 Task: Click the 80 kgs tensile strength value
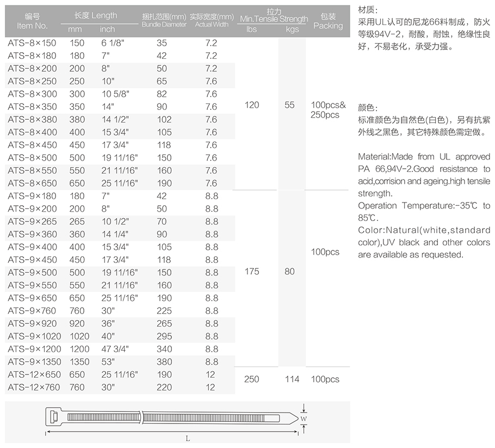(289, 271)
